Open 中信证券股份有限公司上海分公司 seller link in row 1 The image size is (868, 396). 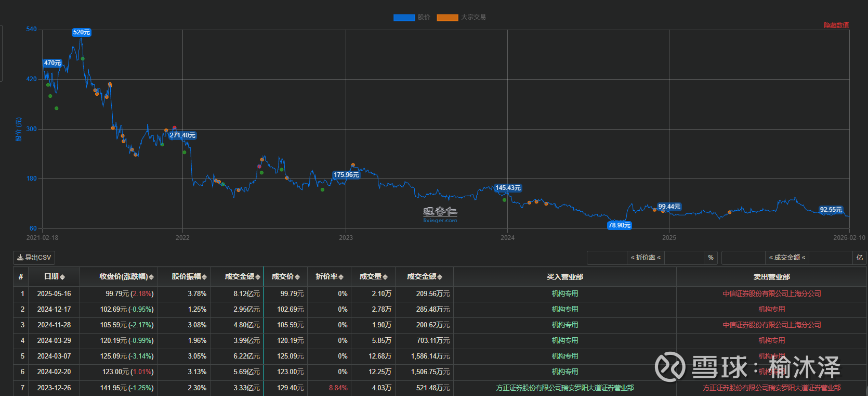[x=771, y=293]
